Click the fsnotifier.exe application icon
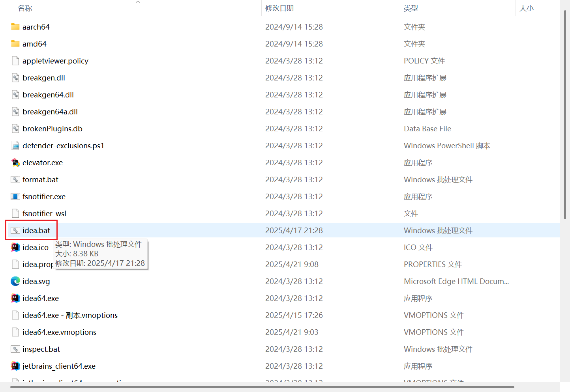 coord(15,196)
